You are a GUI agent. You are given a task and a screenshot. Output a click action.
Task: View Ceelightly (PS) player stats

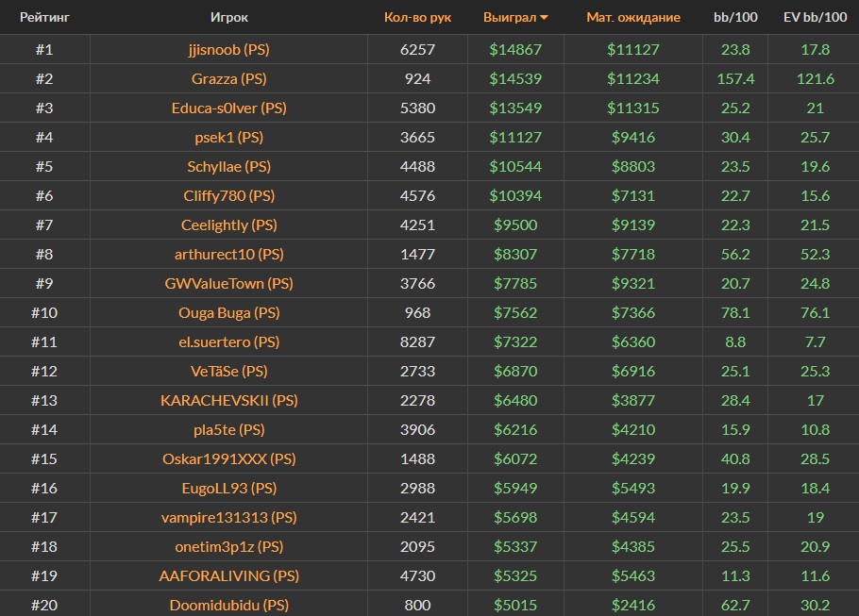point(229,225)
